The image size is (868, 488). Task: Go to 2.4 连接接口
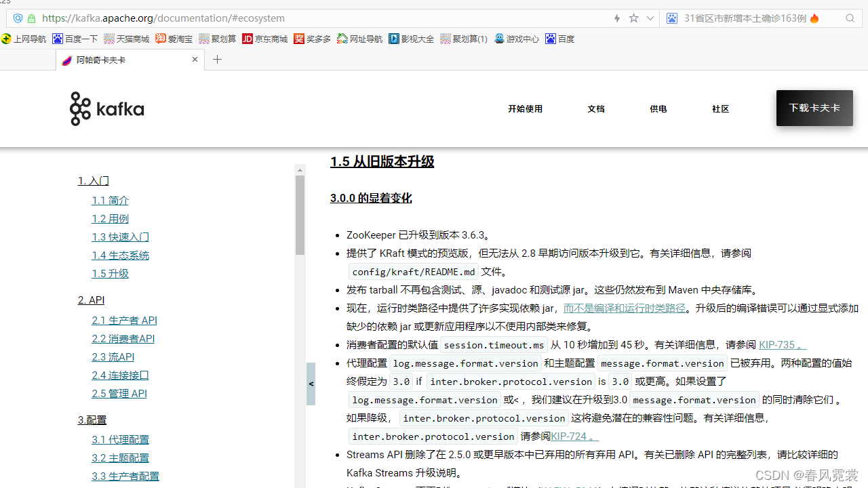pyautogui.click(x=121, y=375)
